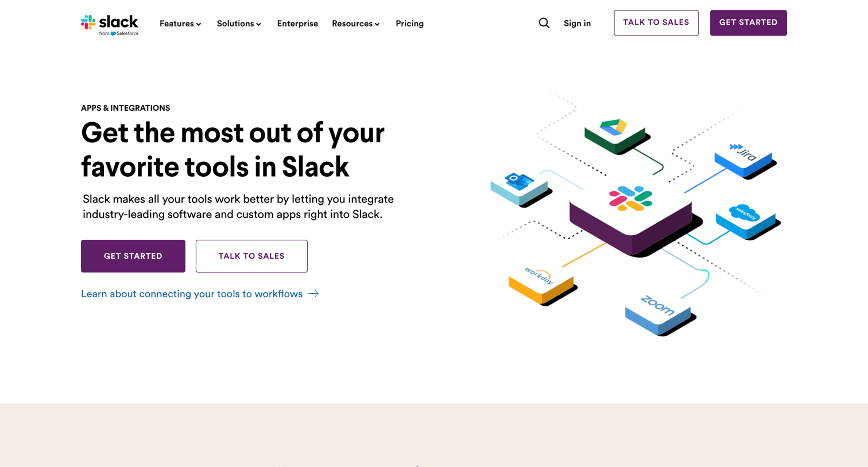Click Talk to Sales in the header

coord(656,23)
